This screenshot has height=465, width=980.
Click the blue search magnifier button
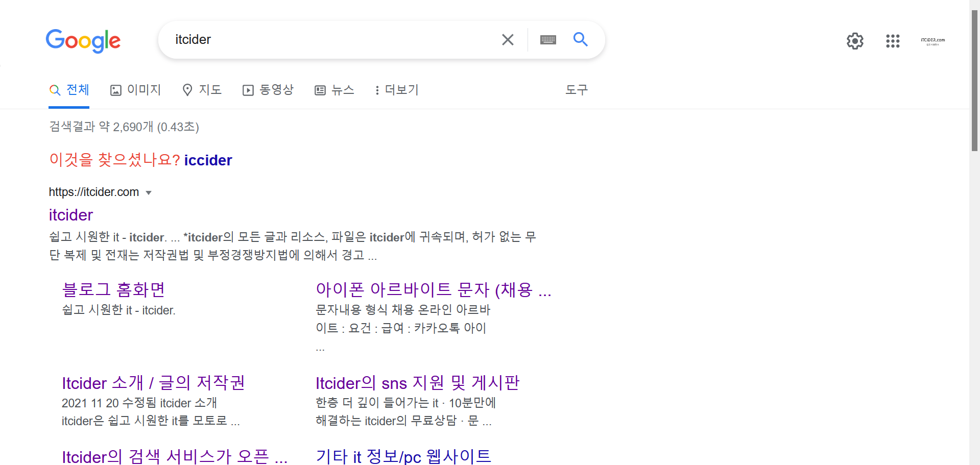(x=581, y=39)
